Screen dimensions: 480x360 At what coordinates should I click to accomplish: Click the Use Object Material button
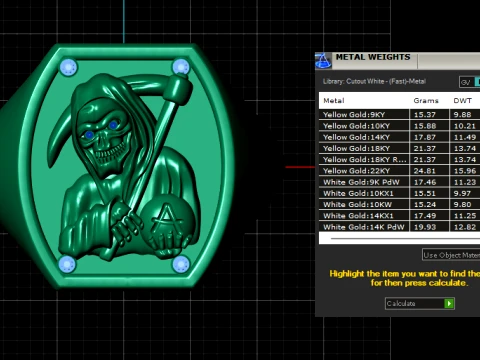[451, 255]
